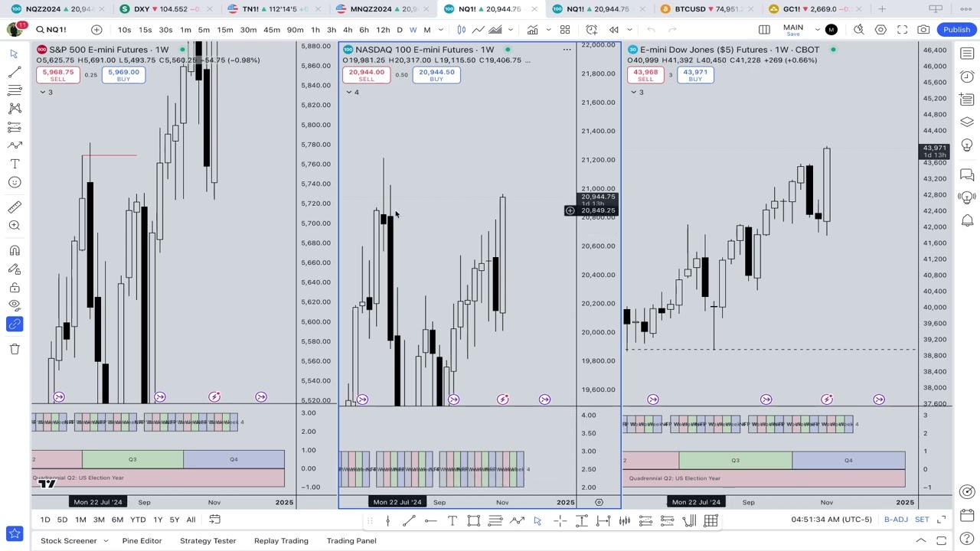Activate the zoom in tool
The image size is (980, 551).
point(14,226)
